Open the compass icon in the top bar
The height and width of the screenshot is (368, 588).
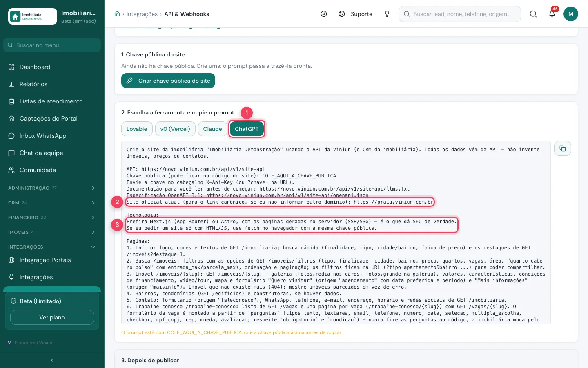(324, 14)
